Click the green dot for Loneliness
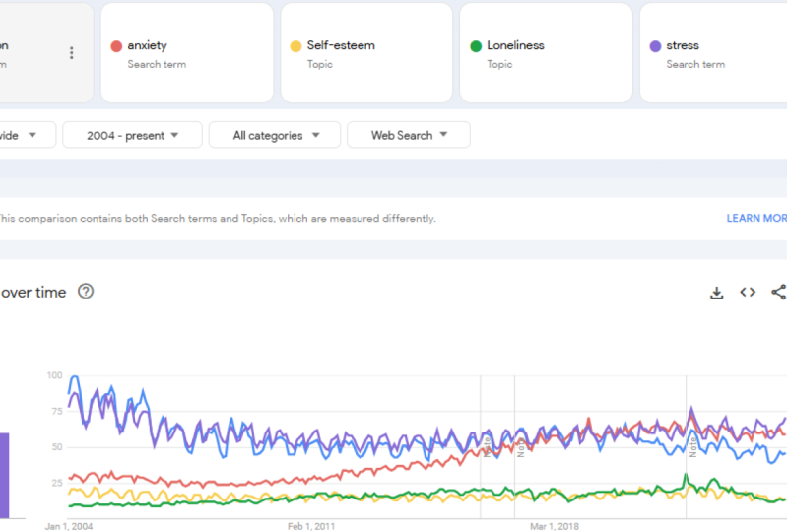787x532 pixels. click(x=476, y=46)
